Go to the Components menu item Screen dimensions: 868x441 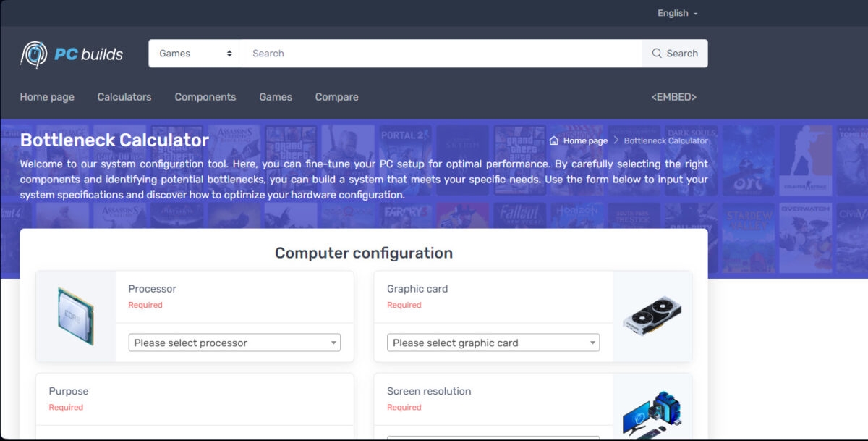[x=205, y=97]
